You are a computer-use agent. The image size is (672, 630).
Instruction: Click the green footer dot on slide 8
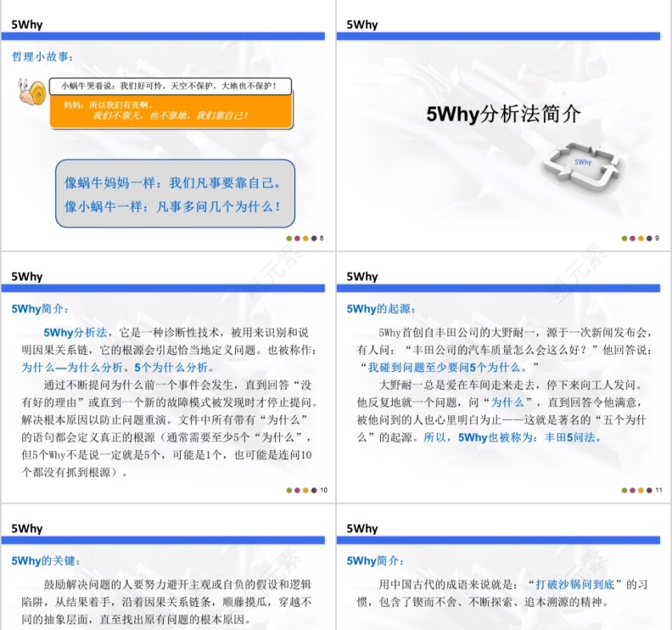pos(288,237)
